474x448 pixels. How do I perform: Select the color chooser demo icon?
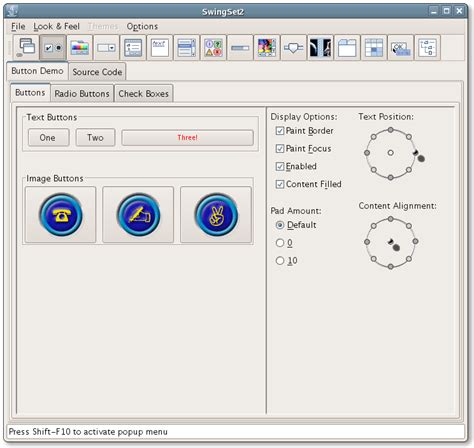pos(80,47)
